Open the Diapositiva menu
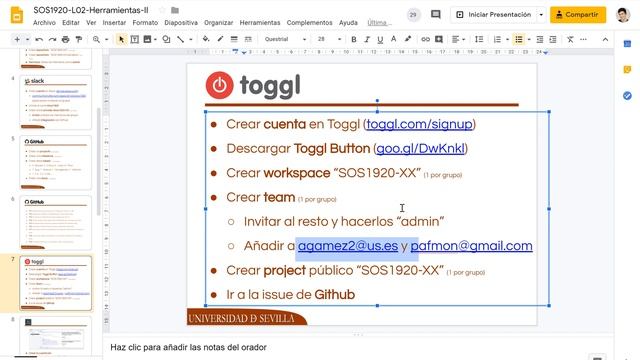640x360 pixels. pos(181,23)
